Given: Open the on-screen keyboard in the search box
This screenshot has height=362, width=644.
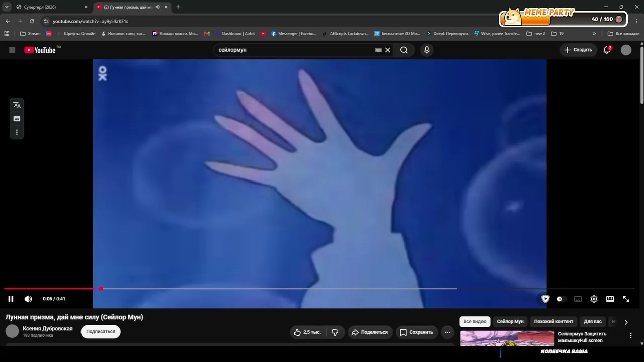Looking at the screenshot, I should coord(378,50).
